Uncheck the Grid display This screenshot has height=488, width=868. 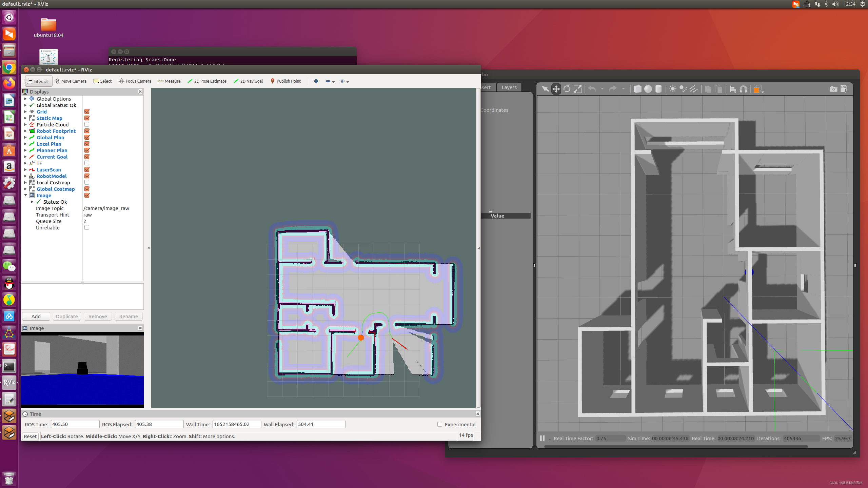(87, 111)
